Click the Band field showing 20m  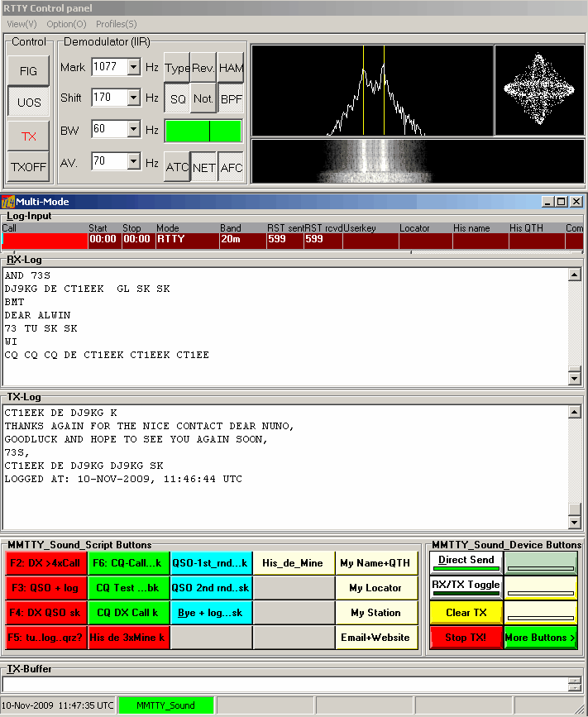pos(243,241)
